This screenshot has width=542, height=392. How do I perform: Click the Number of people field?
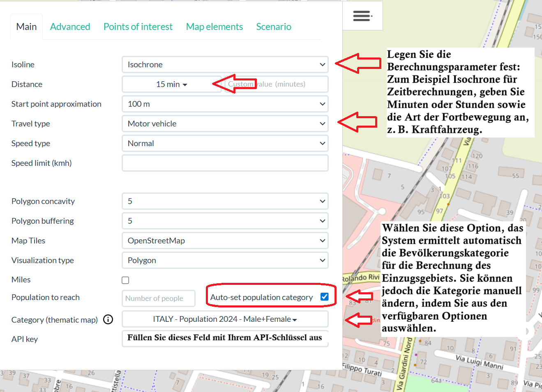click(158, 298)
